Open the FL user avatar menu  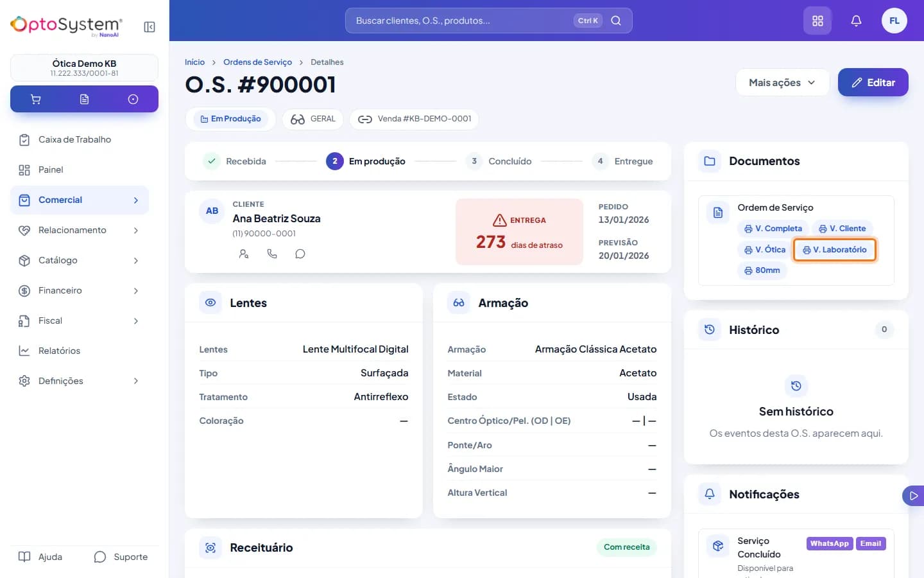click(x=894, y=21)
